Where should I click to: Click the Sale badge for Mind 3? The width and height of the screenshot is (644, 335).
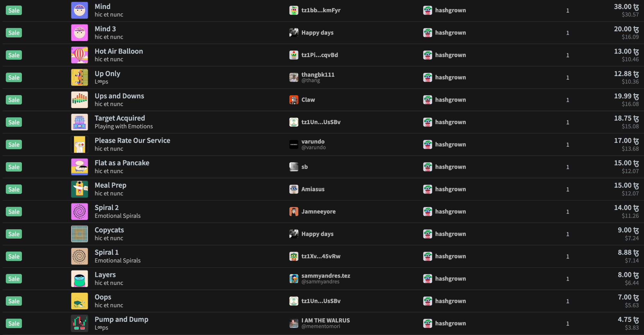pos(14,33)
